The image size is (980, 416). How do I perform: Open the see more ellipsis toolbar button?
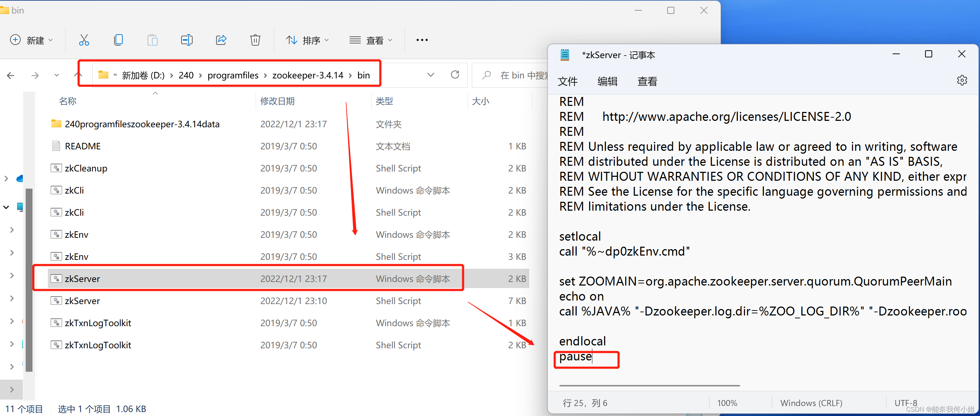tap(422, 40)
